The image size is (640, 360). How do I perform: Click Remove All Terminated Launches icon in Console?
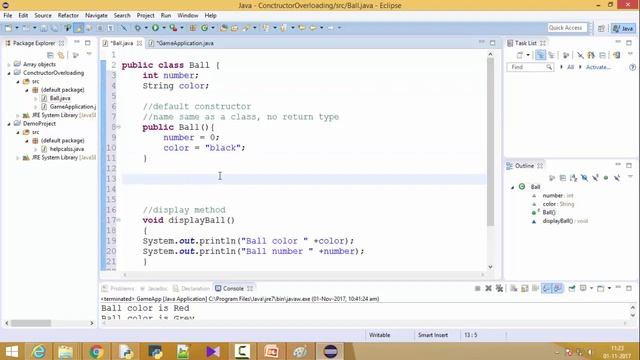point(500,289)
